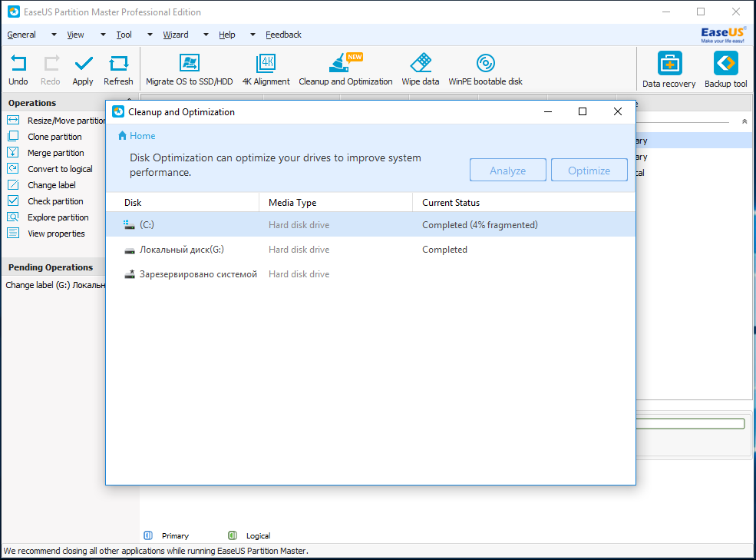
Task: Expand the Wizard menu dropdown arrow
Action: pos(206,35)
